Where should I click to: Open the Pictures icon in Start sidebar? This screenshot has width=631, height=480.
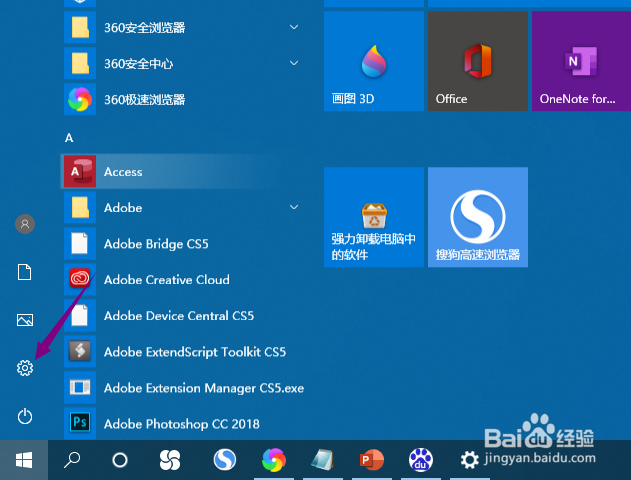click(x=25, y=320)
